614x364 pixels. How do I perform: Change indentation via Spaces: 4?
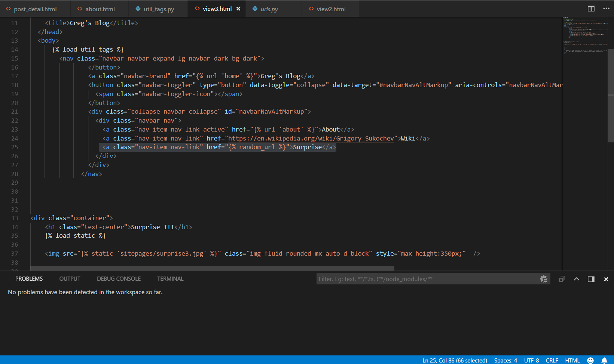pos(505,360)
